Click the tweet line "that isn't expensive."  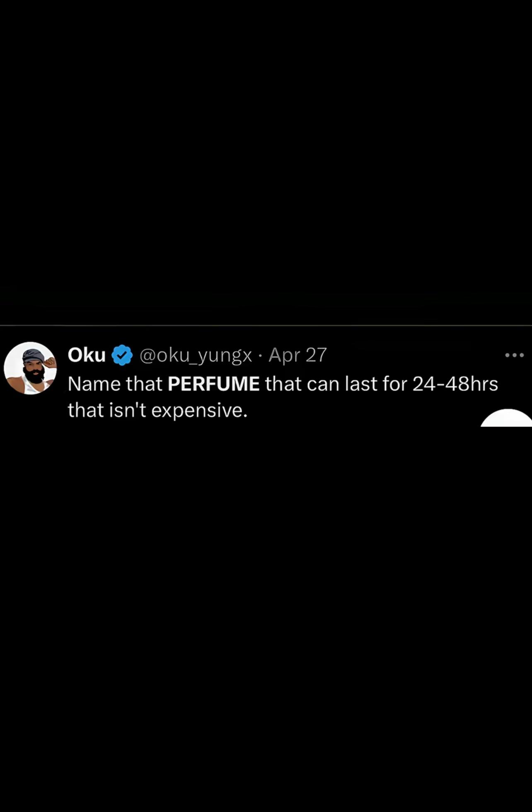[157, 410]
